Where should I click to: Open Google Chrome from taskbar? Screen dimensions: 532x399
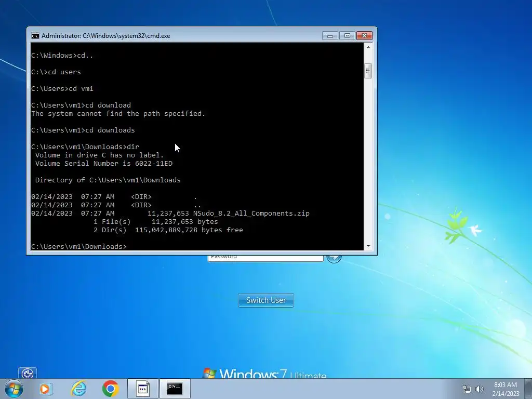coord(110,389)
